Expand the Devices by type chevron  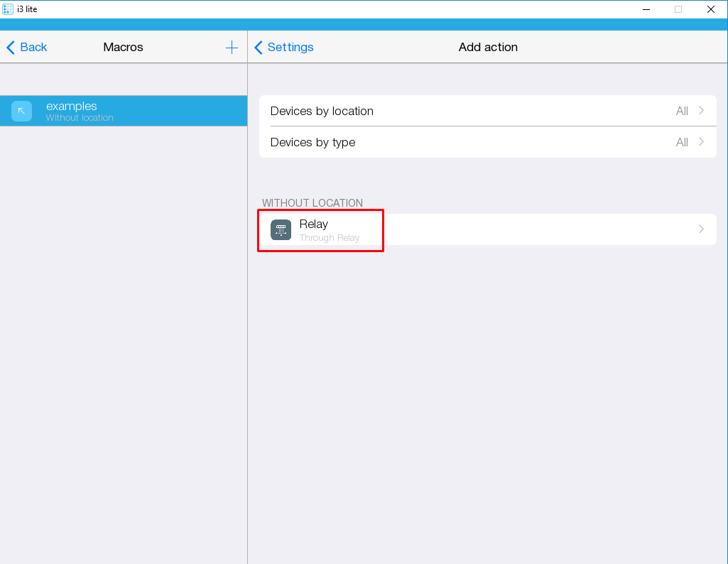click(701, 142)
